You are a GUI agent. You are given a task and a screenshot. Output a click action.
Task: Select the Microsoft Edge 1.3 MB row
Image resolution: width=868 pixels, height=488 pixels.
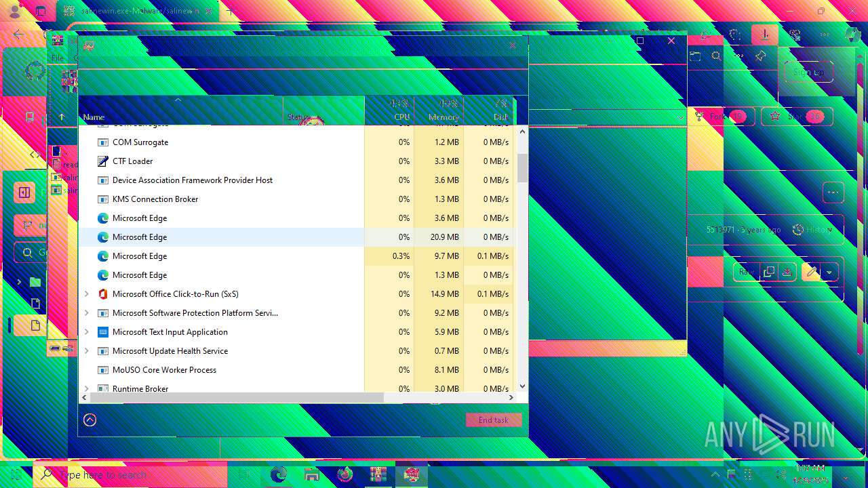297,275
